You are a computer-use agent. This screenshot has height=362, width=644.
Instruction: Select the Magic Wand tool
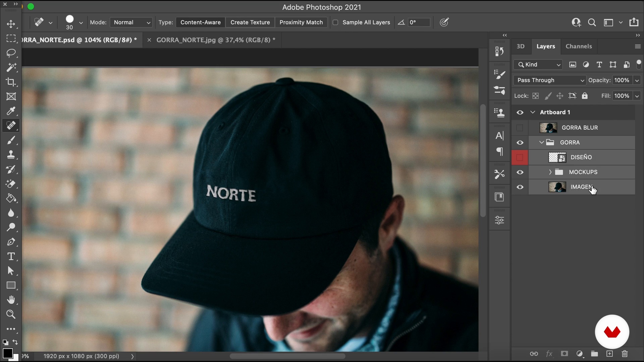click(11, 67)
